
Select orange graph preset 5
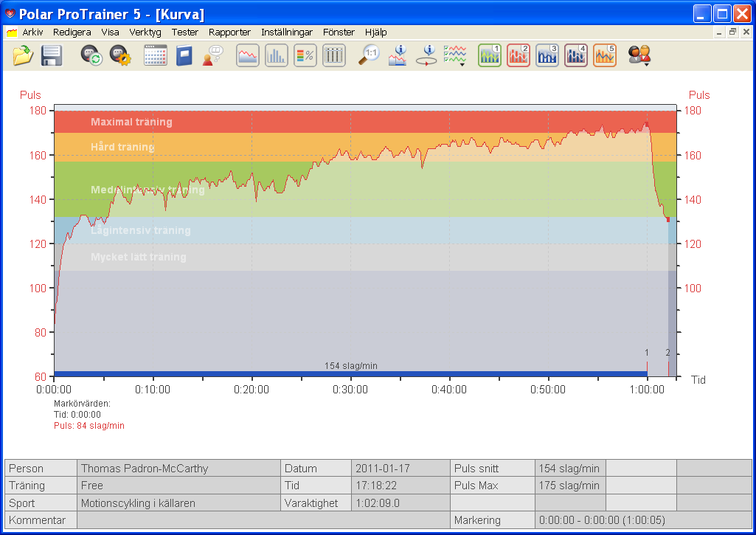coord(605,55)
